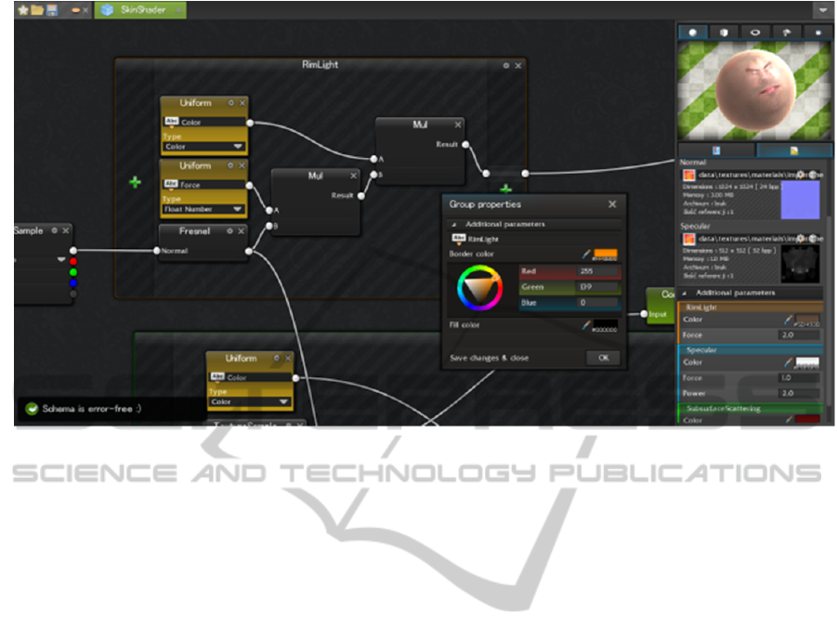
Task: Select the torus preview shape icon
Action: coord(755,33)
